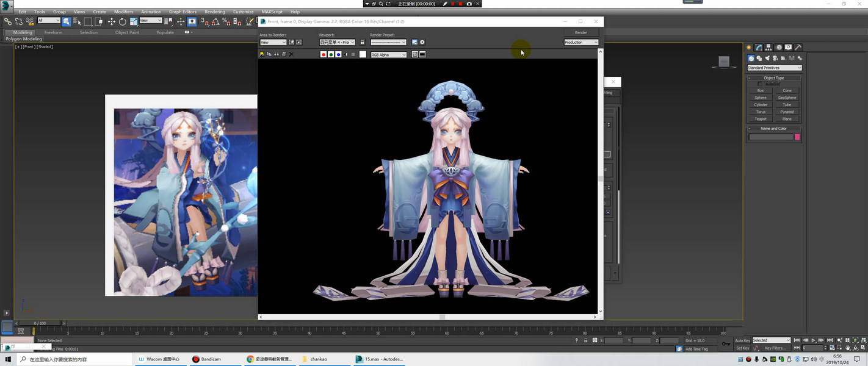Click the Unlink Selection tool
The image size is (868, 366).
click(x=19, y=21)
